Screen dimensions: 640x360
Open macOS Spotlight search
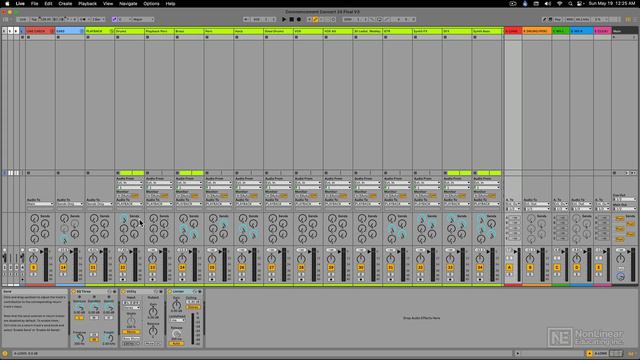[x=570, y=4]
